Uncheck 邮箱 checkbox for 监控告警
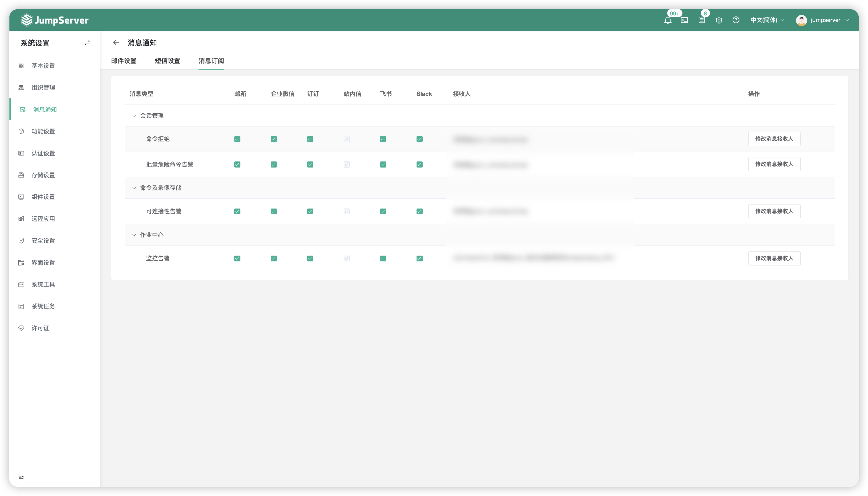This screenshot has height=496, width=868. click(237, 259)
